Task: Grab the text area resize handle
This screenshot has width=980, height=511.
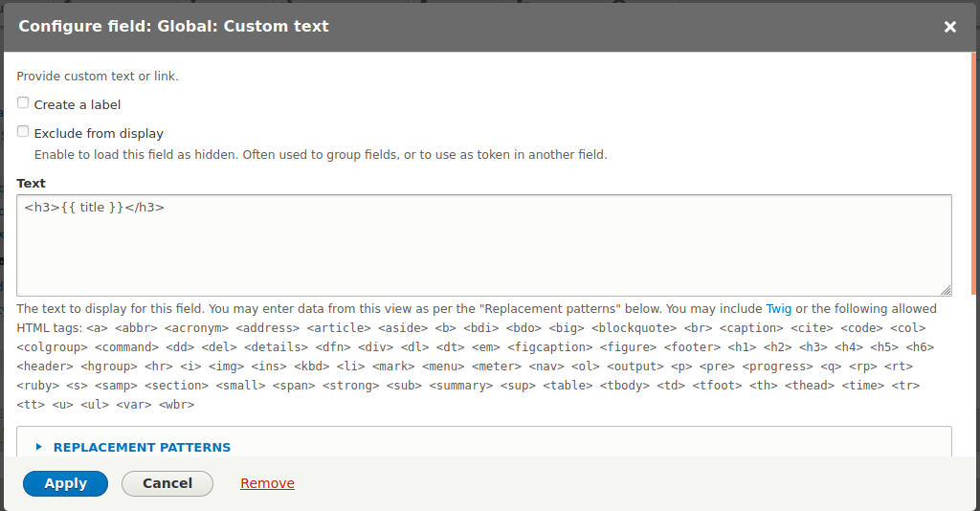Action: (x=946, y=290)
